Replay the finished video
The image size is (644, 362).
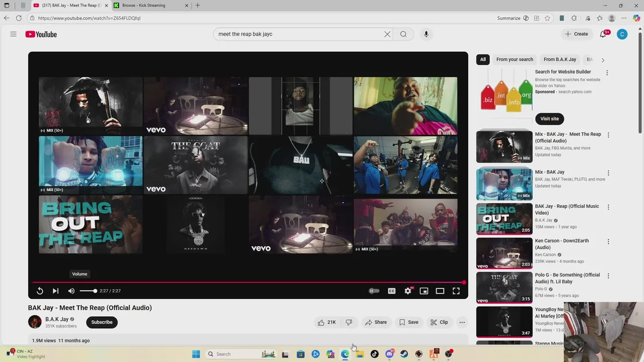click(x=40, y=291)
